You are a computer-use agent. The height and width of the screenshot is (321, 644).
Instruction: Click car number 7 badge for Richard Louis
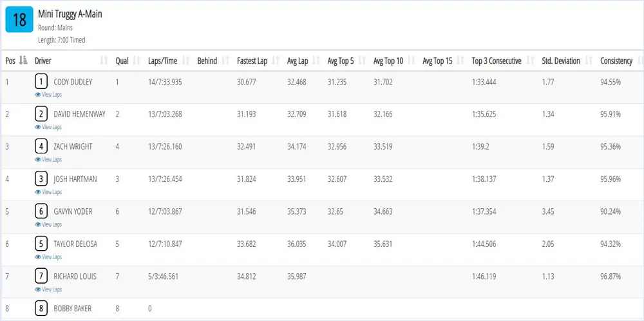pos(41,277)
